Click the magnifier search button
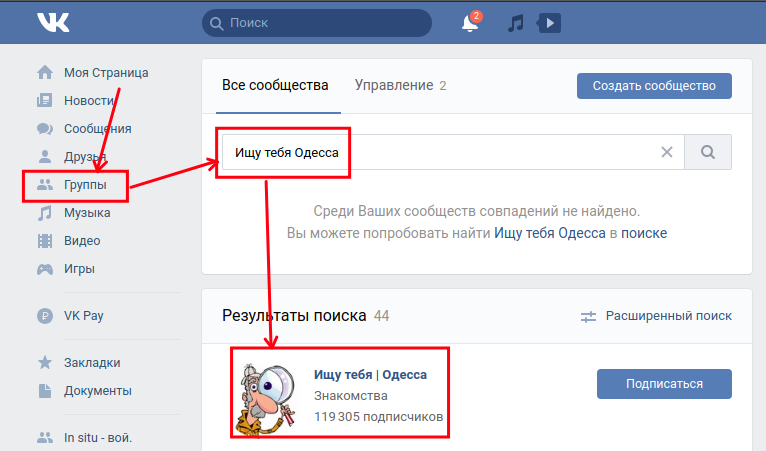 pos(708,153)
